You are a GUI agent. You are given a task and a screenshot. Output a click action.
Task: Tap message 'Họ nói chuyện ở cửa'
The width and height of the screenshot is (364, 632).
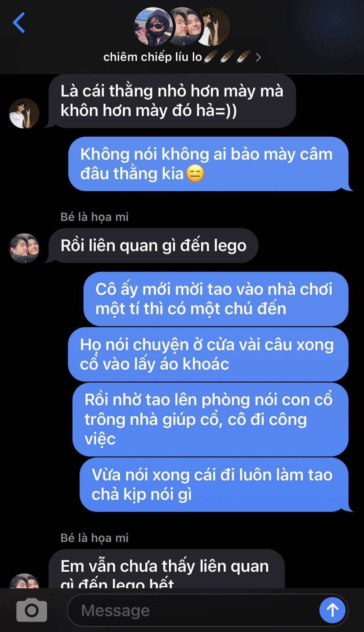point(208,354)
